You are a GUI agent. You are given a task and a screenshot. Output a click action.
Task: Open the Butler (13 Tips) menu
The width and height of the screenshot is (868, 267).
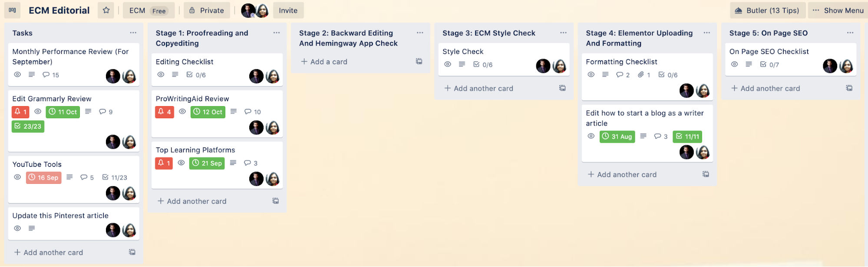tap(767, 10)
